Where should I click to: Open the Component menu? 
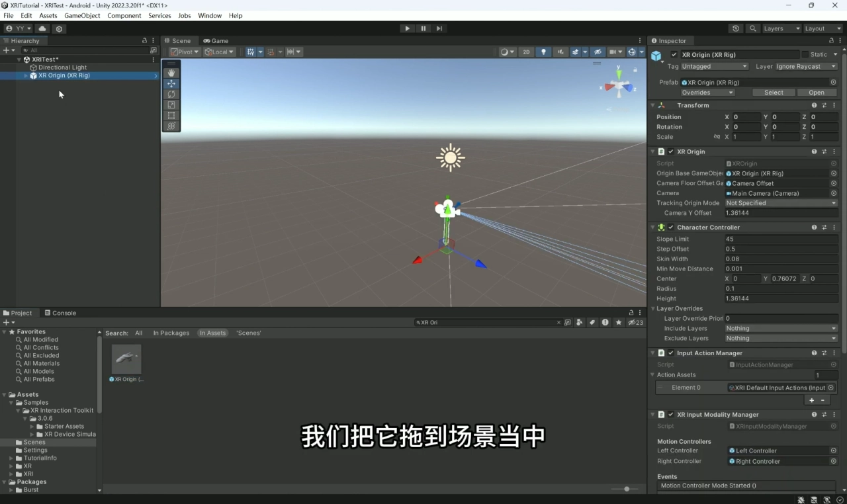(x=124, y=15)
